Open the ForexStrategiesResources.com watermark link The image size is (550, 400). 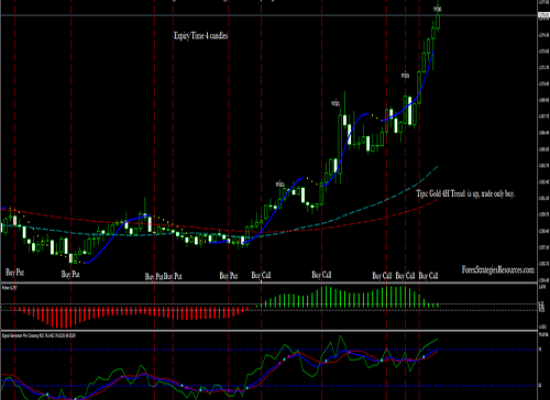tap(498, 270)
